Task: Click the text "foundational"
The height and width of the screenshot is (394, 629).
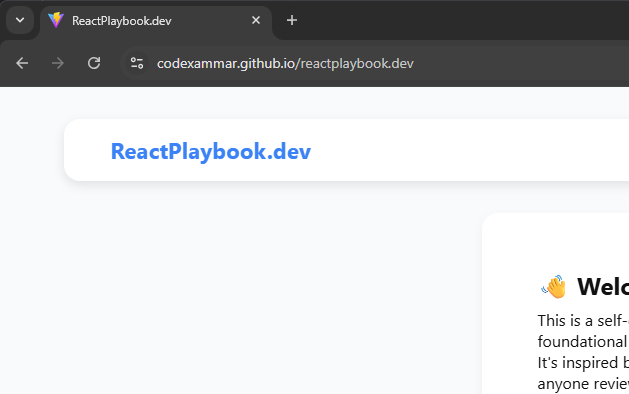Action: 582,342
